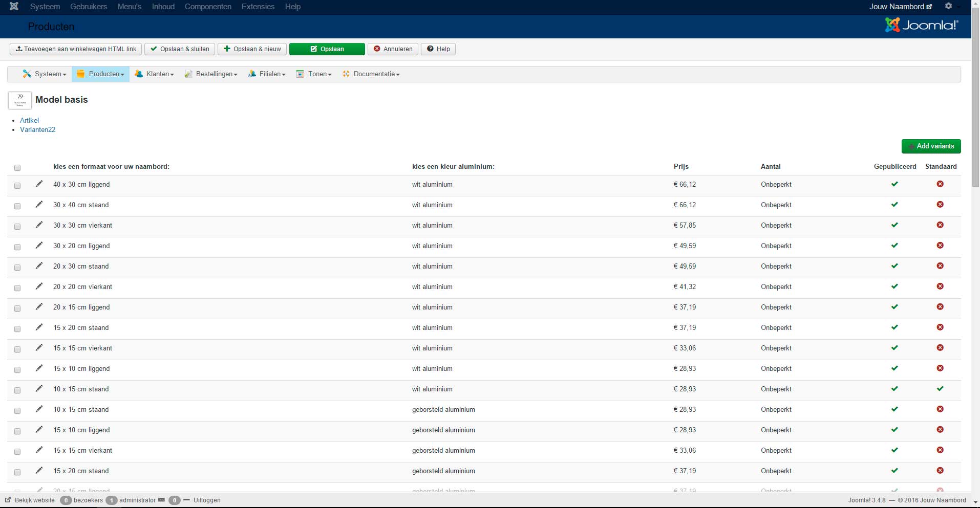Click the Joomla! brand logo in header

pos(922,25)
